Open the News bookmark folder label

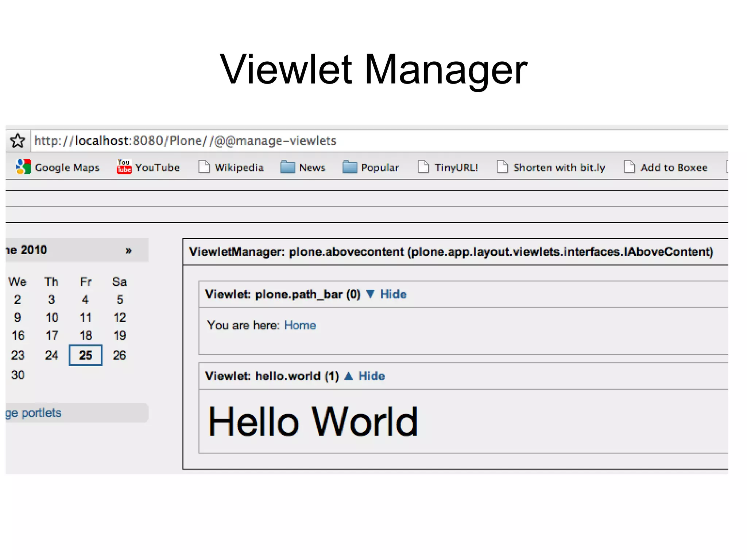tap(312, 167)
